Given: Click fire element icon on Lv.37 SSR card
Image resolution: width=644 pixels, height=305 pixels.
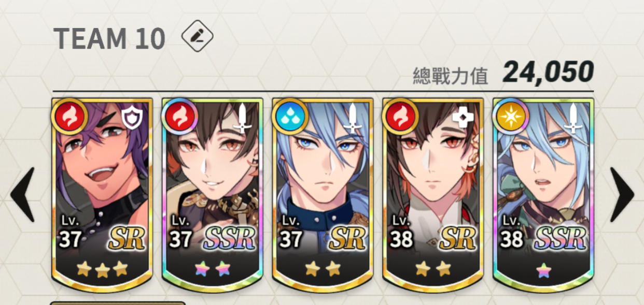Looking at the screenshot, I should [x=180, y=117].
